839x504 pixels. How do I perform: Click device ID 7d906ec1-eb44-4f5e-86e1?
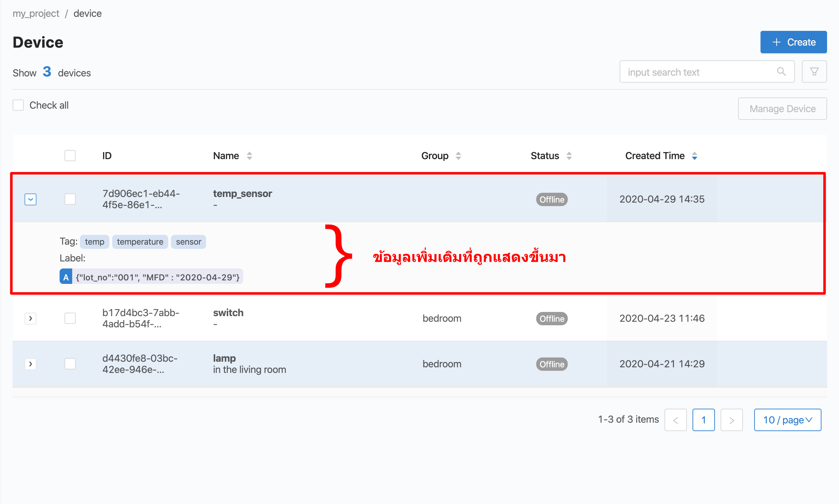[x=141, y=199]
